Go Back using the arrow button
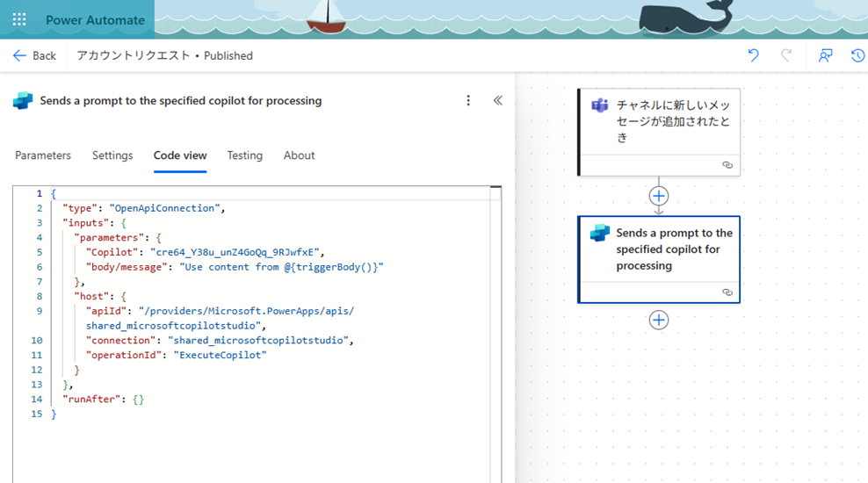The width and height of the screenshot is (868, 483). pos(34,55)
